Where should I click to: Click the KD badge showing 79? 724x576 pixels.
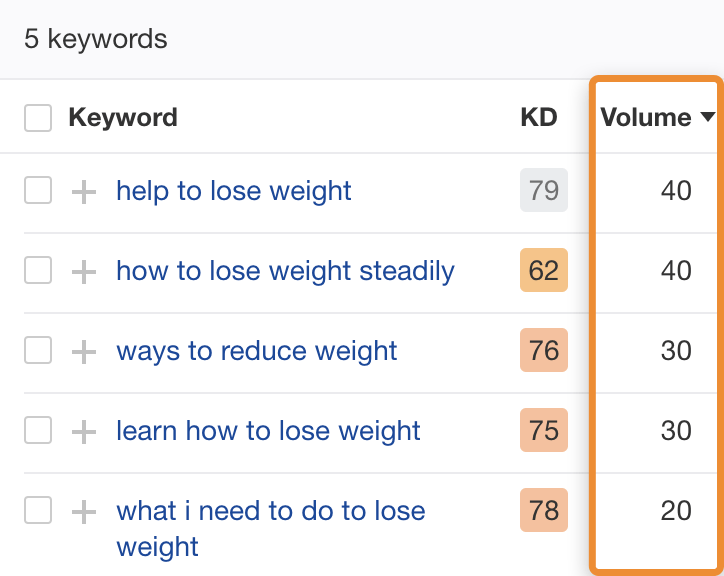(544, 190)
